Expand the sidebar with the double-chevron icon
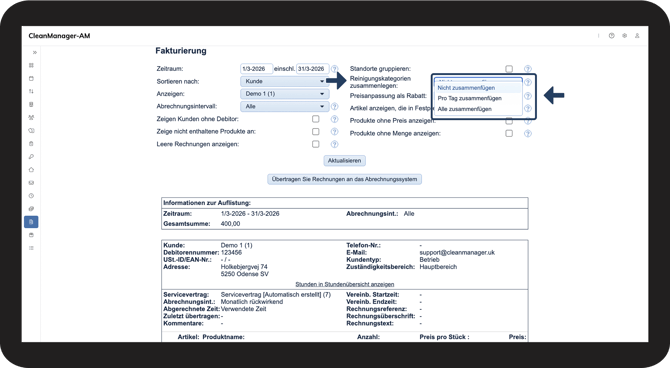This screenshot has height=368, width=670. pos(35,53)
